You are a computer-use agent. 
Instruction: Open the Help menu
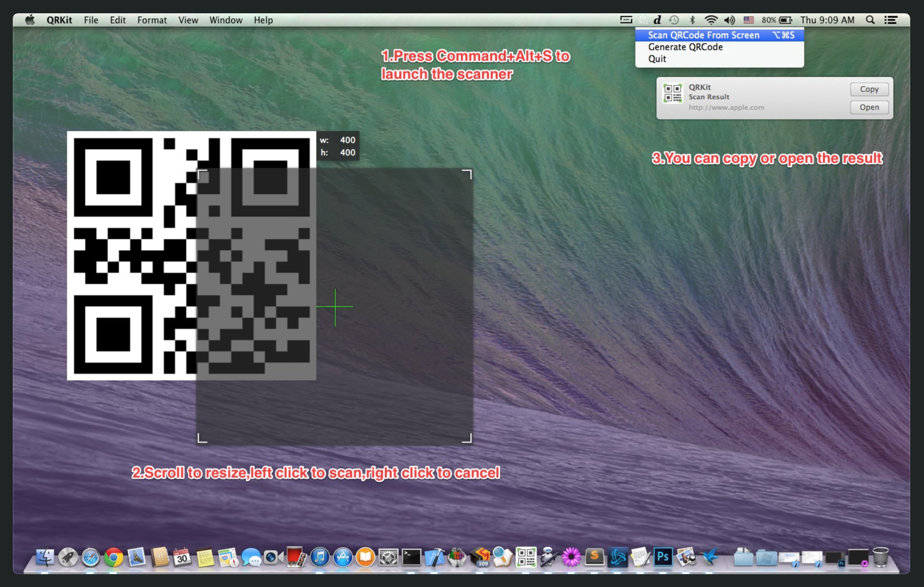tap(263, 20)
